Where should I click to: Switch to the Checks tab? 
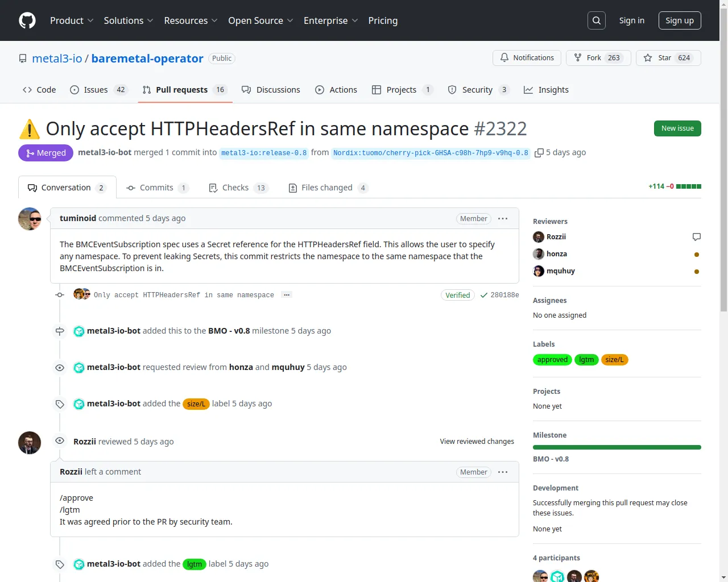point(238,188)
